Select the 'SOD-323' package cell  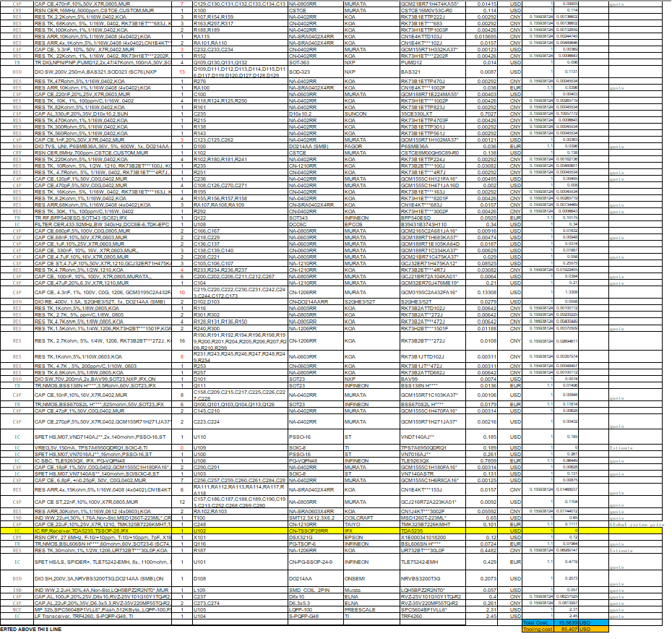316,72
